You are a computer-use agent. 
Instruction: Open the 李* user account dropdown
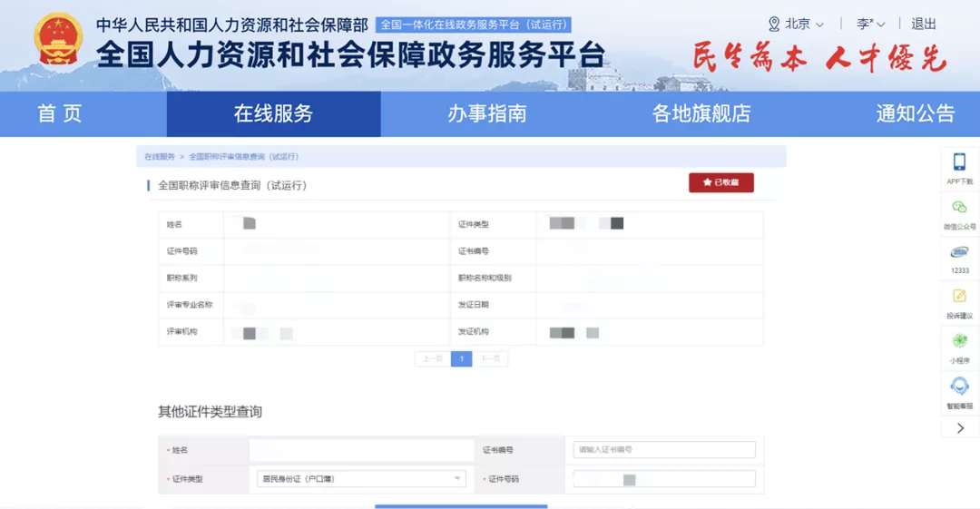(870, 24)
